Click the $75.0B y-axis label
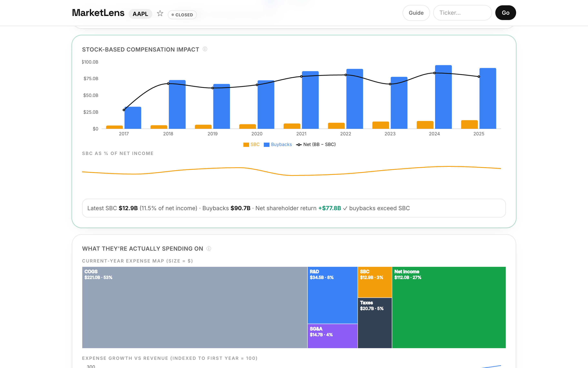Viewport: 588px width, 368px height. tap(91, 79)
